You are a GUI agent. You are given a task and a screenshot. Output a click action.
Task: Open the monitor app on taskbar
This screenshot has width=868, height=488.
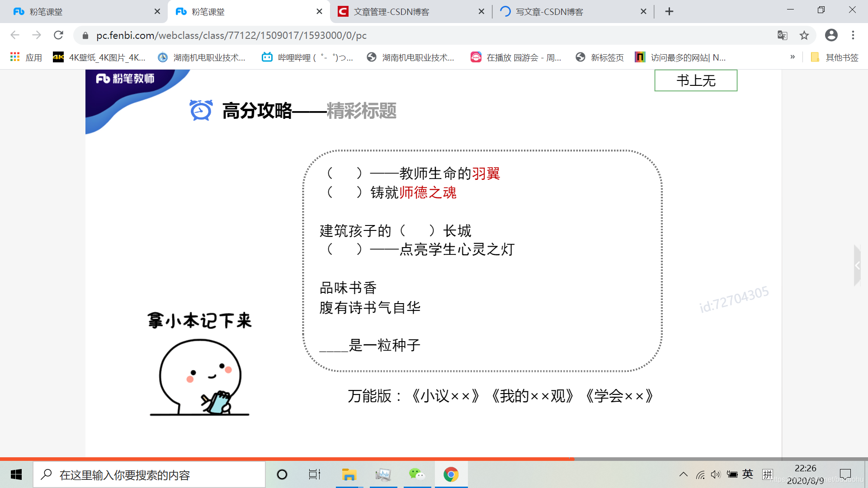383,474
